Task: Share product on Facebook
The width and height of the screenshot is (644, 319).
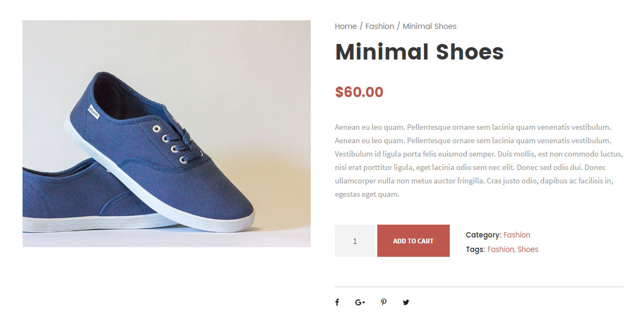Action: (337, 302)
